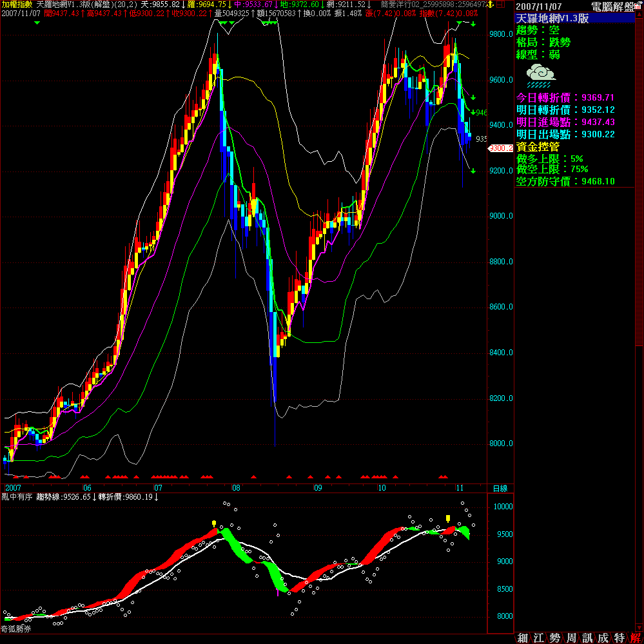
Task: Click the red 9300.2 current price marker
Action: click(x=500, y=148)
